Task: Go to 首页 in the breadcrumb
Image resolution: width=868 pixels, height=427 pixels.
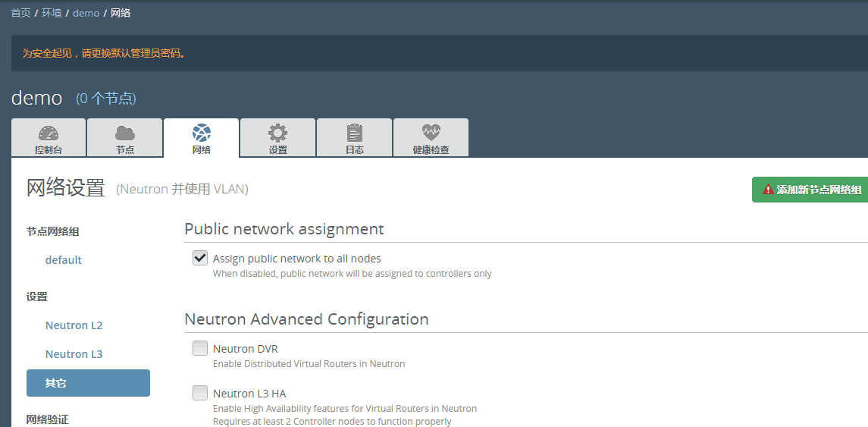Action: point(21,13)
